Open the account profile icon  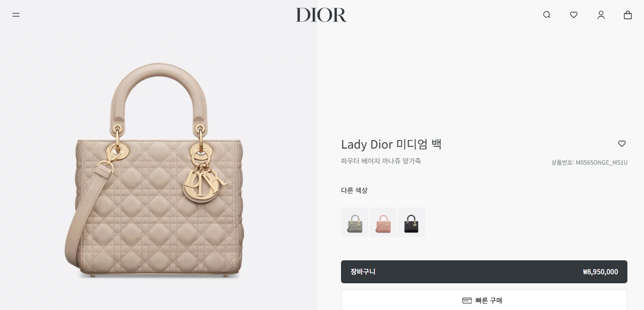coord(601,15)
